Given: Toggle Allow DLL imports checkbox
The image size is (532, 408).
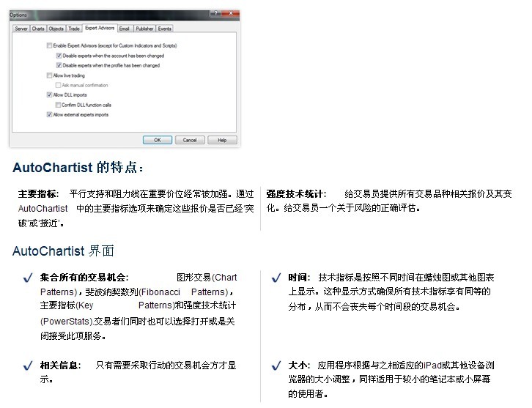Looking at the screenshot, I should [50, 95].
